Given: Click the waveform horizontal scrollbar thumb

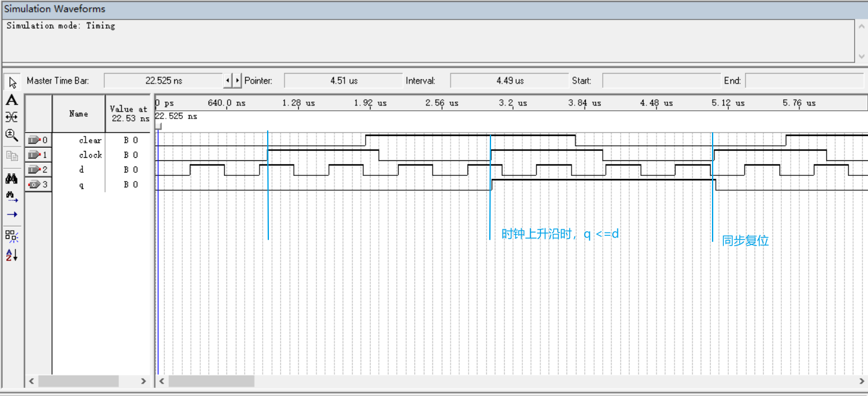Looking at the screenshot, I should point(212,380).
